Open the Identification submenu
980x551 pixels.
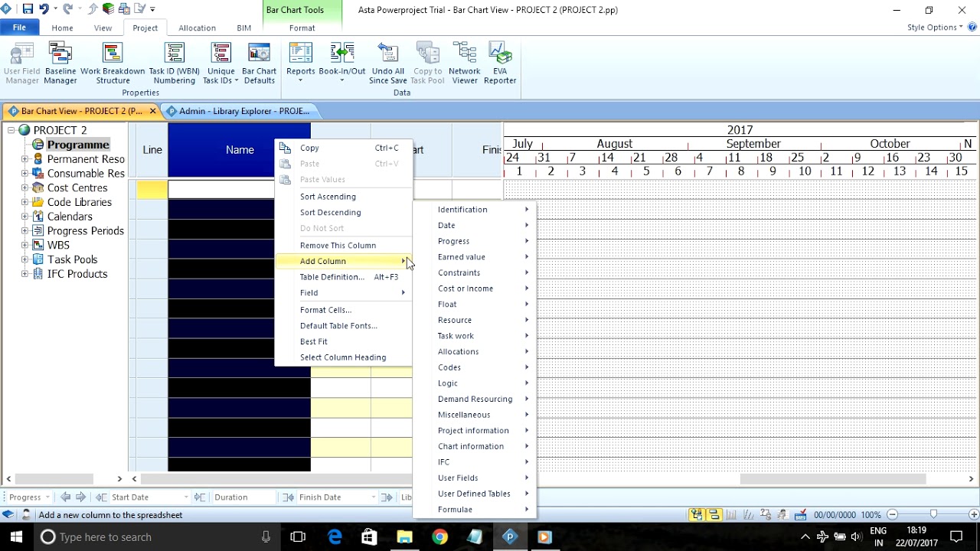[475, 210]
